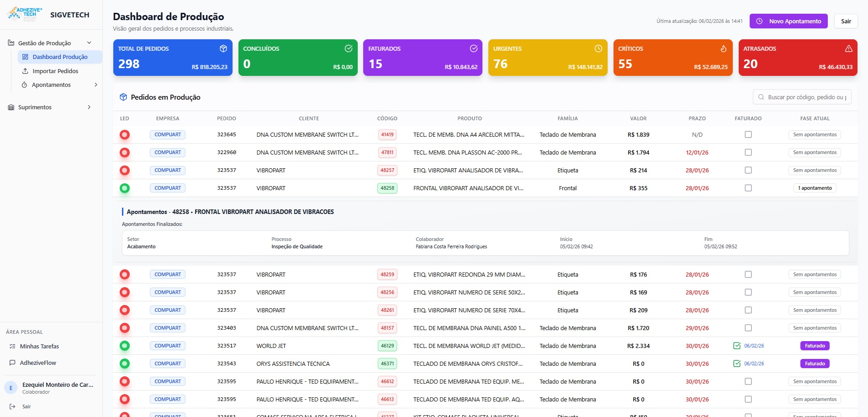
Task: Open AdheziveFlow
Action: coord(38,363)
